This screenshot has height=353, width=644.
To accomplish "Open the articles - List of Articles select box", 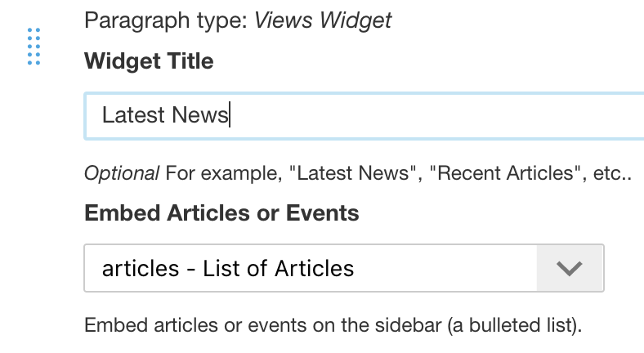I will (x=311, y=268).
